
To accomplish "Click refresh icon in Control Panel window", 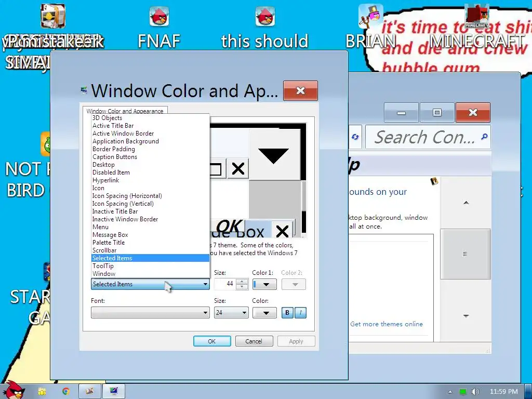I will (x=355, y=137).
